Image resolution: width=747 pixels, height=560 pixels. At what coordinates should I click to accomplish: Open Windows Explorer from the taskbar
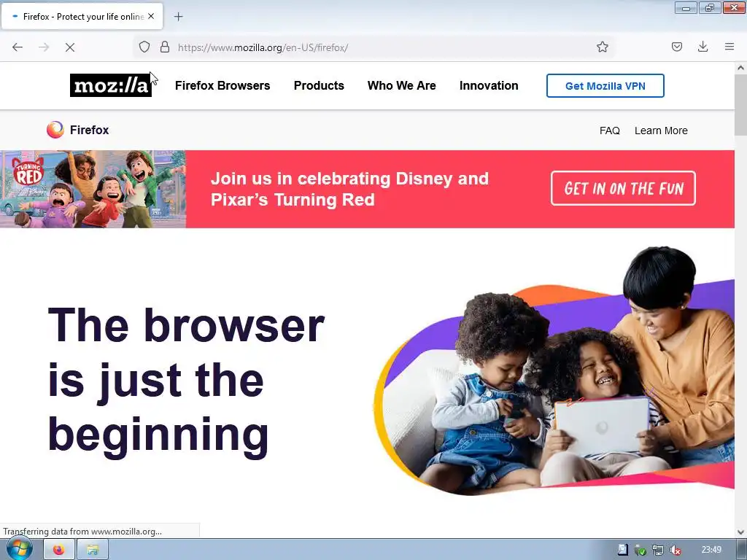pos(93,550)
